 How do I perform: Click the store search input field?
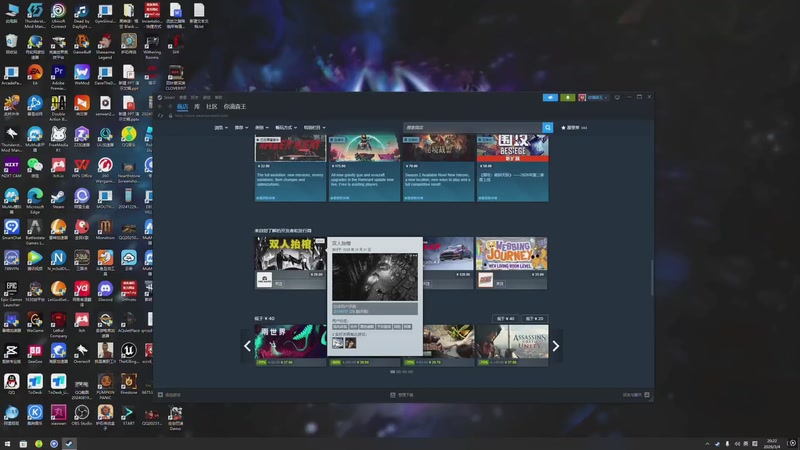pyautogui.click(x=472, y=128)
